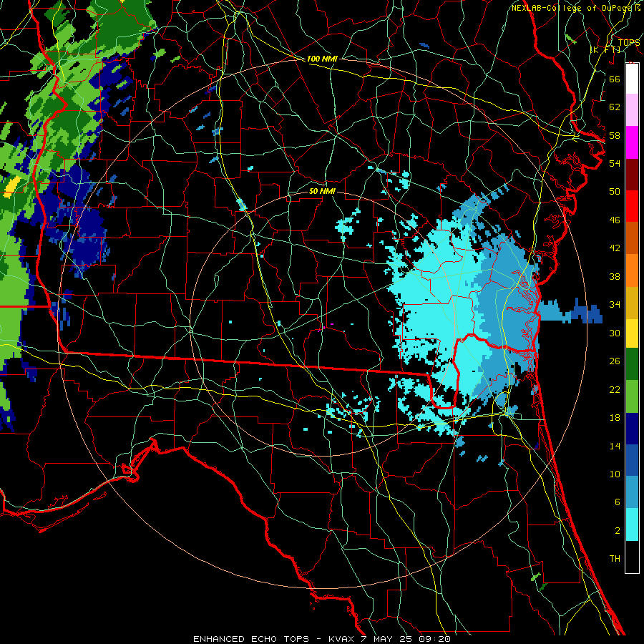The height and width of the screenshot is (644, 644).
Task: Click the legend value "54"
Action: (615, 163)
